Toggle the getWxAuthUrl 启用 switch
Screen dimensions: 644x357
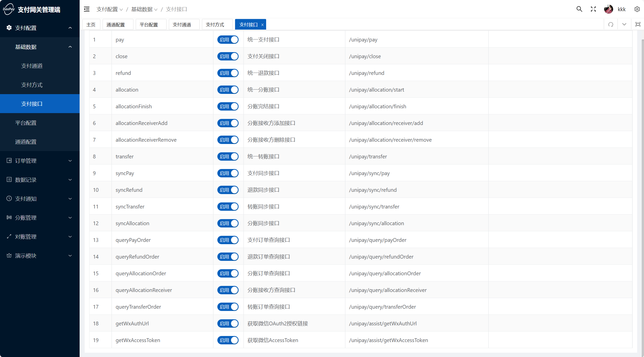228,324
